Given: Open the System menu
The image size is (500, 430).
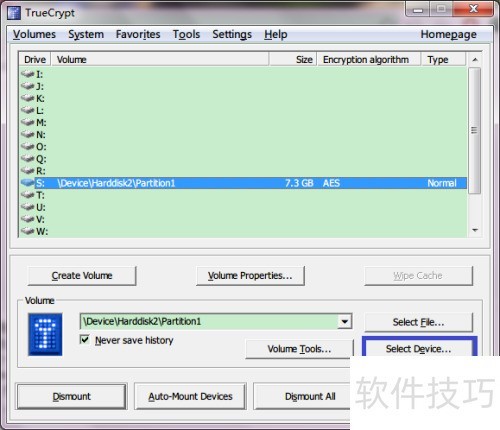Looking at the screenshot, I should (x=86, y=34).
